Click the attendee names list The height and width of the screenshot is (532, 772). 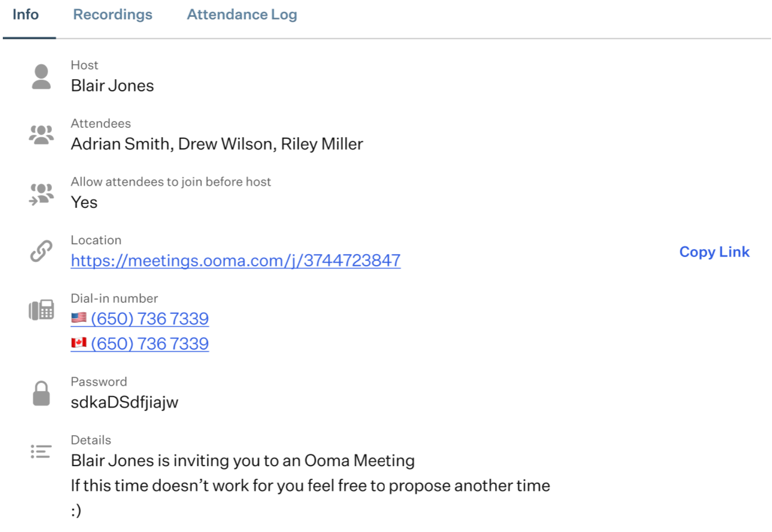pyautogui.click(x=217, y=144)
